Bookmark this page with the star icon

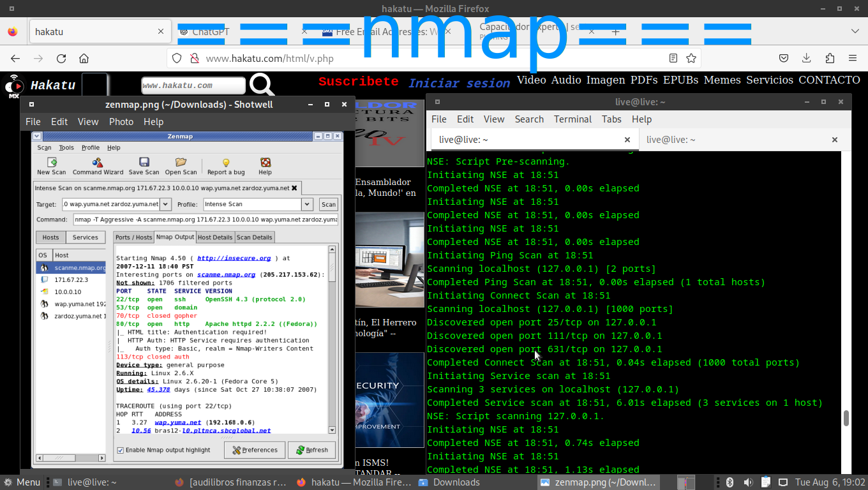click(x=691, y=58)
